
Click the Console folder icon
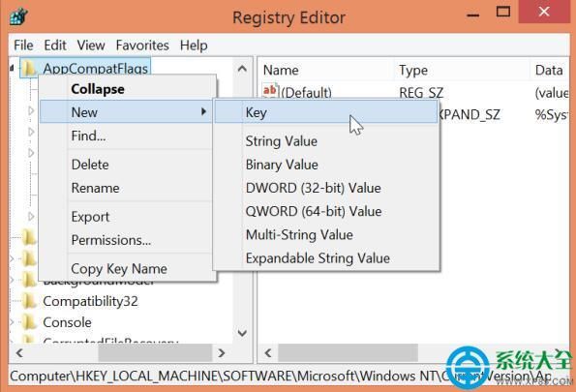[x=29, y=322]
